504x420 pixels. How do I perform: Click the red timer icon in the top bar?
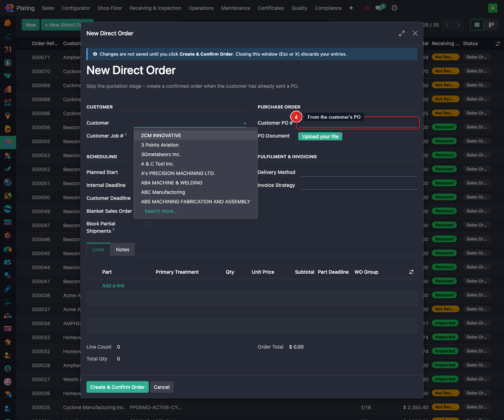pos(367,8)
